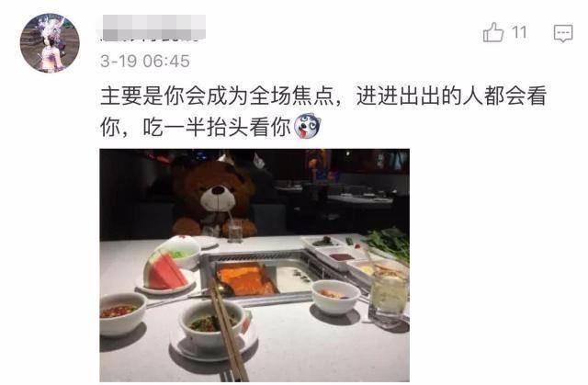Image resolution: width=588 pixels, height=385 pixels.
Task: Click the like count number 11
Action: pos(519,32)
